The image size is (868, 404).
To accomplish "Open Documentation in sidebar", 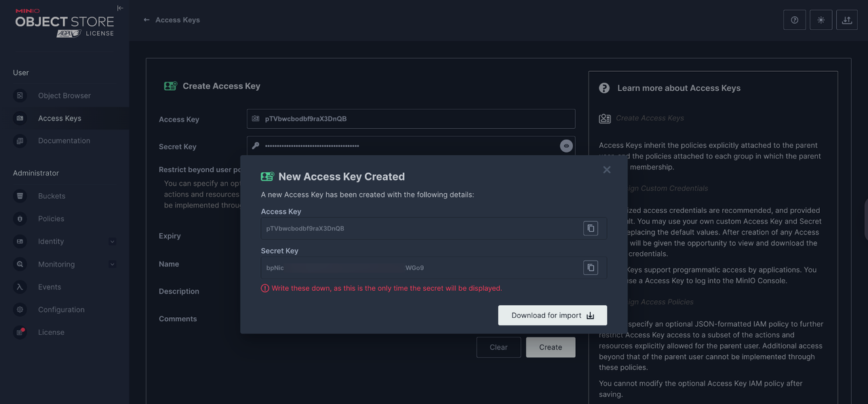I will [x=64, y=140].
